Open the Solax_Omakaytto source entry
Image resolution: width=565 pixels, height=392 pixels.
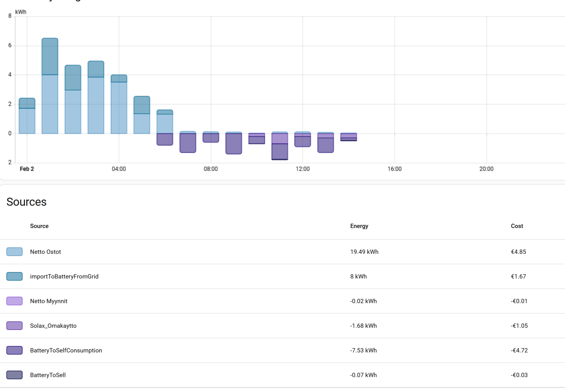pyautogui.click(x=53, y=326)
